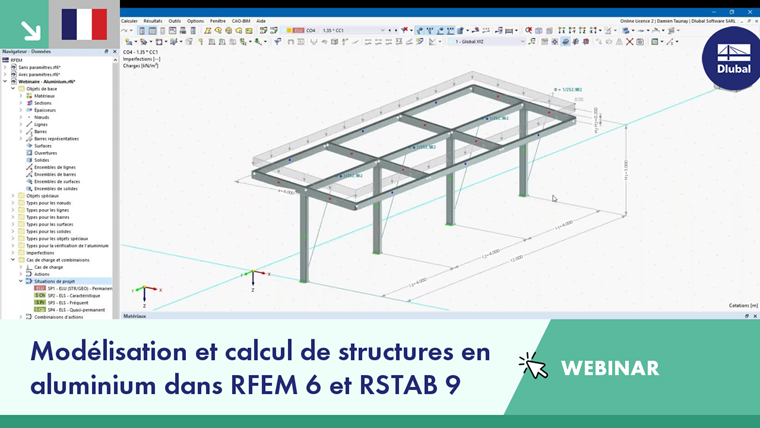Click the red search-delete icon in top toolbar
The width and height of the screenshot is (760, 428).
(x=528, y=30)
